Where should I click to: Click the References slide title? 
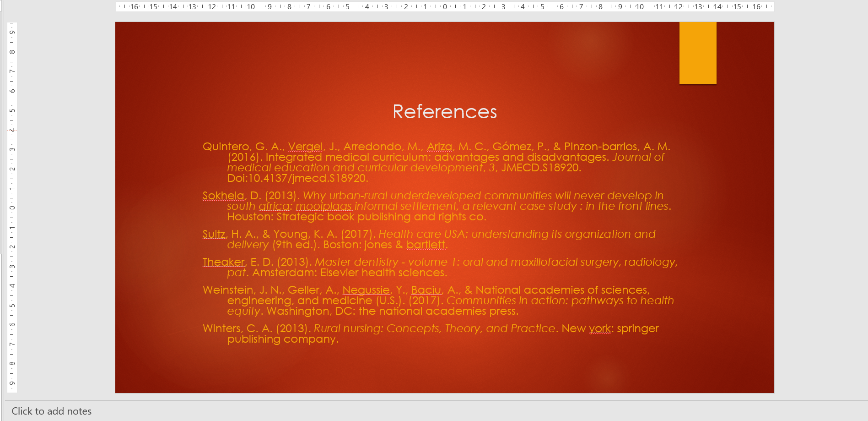pyautogui.click(x=444, y=112)
